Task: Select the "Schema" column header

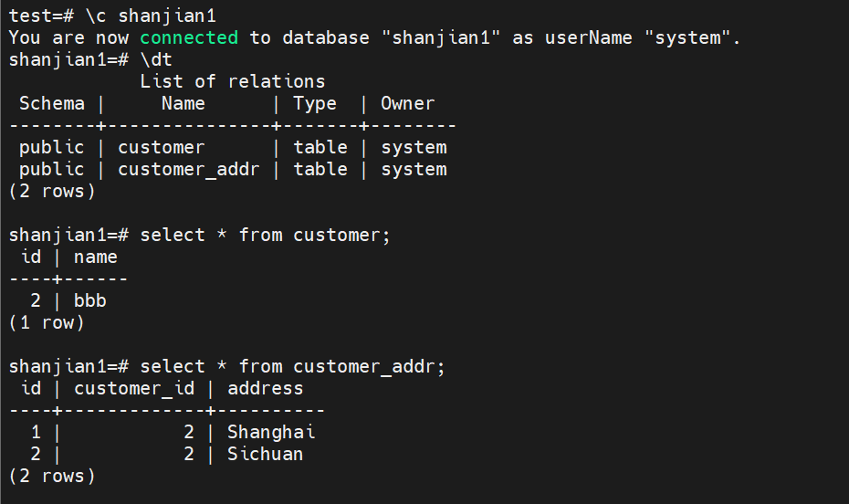Action: (x=52, y=103)
